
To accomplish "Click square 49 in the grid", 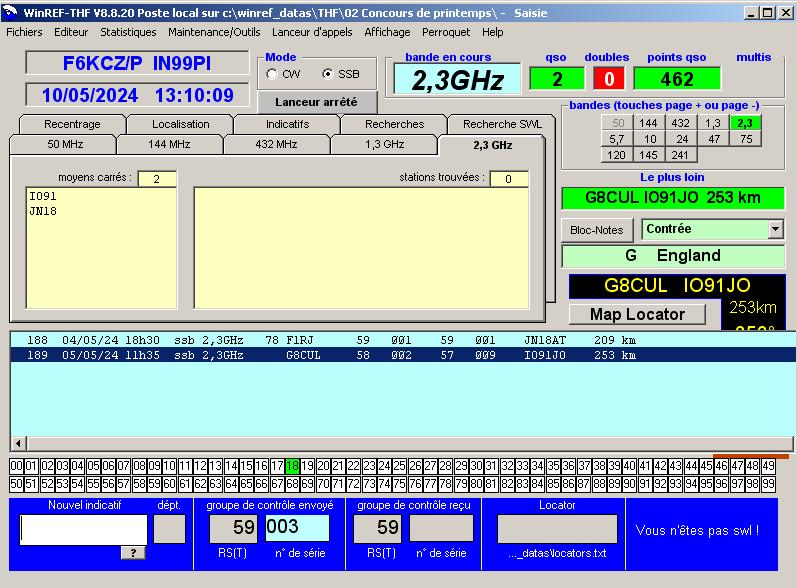I will pyautogui.click(x=769, y=466).
